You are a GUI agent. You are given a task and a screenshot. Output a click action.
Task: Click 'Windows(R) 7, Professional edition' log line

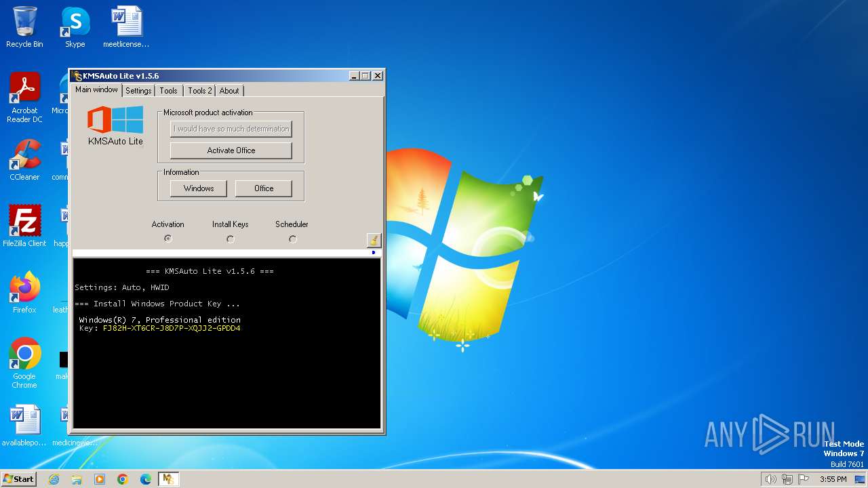click(x=160, y=320)
